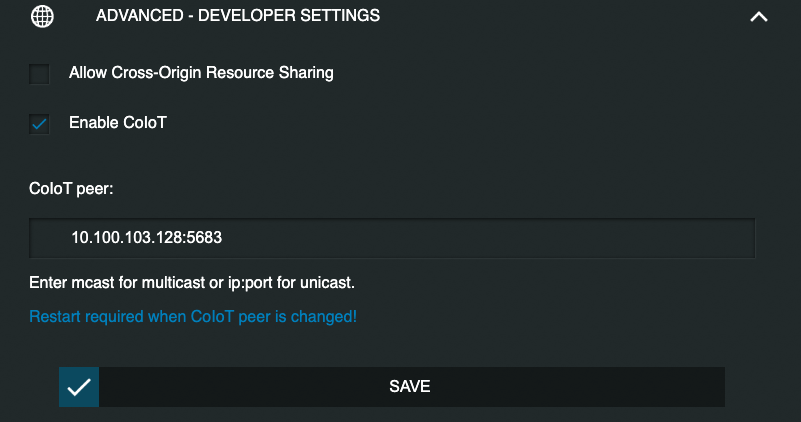Focus the CoIoT peer address input field
This screenshot has height=422, width=801.
click(392, 238)
